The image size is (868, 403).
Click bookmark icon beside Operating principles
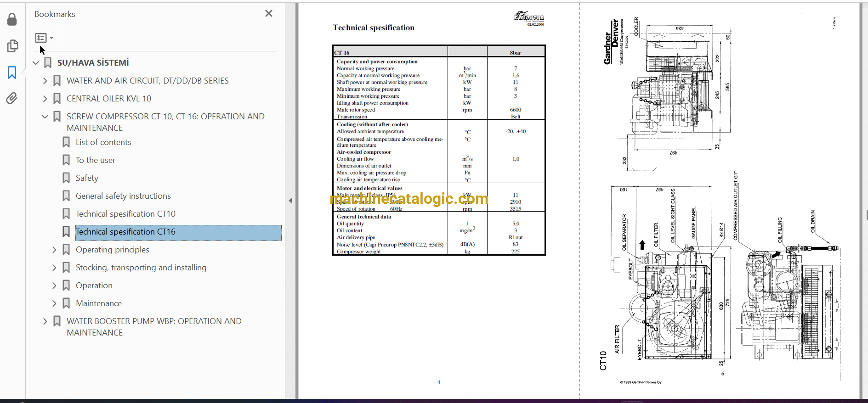66,250
